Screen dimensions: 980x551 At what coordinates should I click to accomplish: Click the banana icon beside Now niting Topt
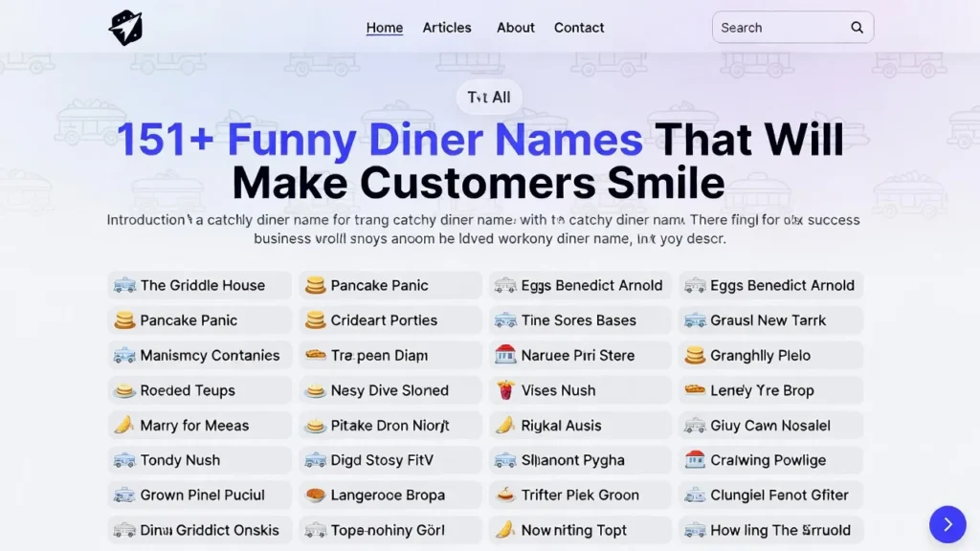point(505,530)
